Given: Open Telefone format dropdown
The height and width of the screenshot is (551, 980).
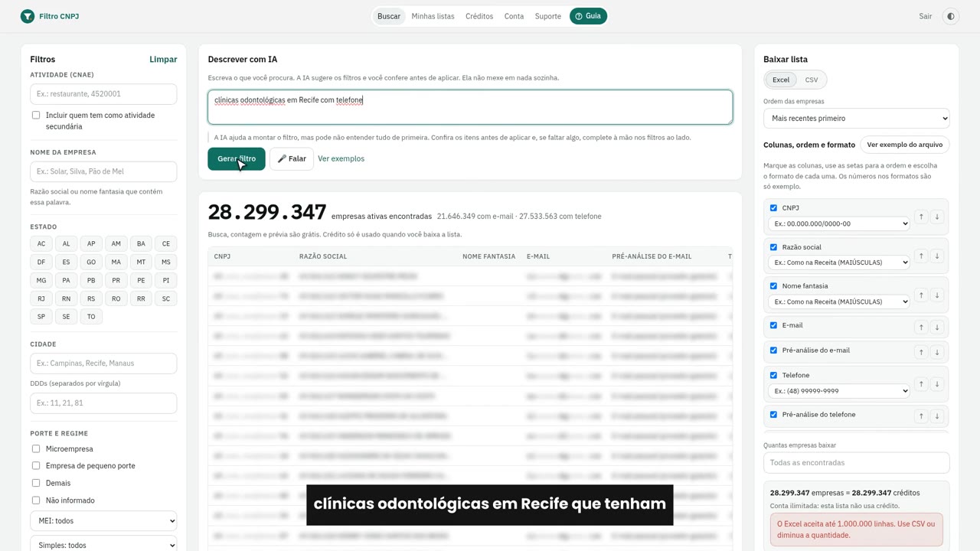Looking at the screenshot, I should coord(838,391).
